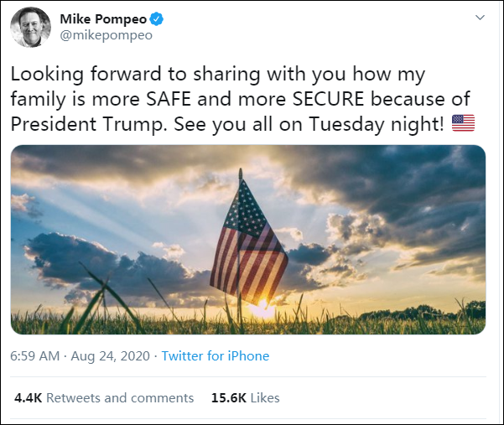Viewport: 504px width, 425px height.
Task: Click the American flag in the photo
Action: tap(247, 239)
